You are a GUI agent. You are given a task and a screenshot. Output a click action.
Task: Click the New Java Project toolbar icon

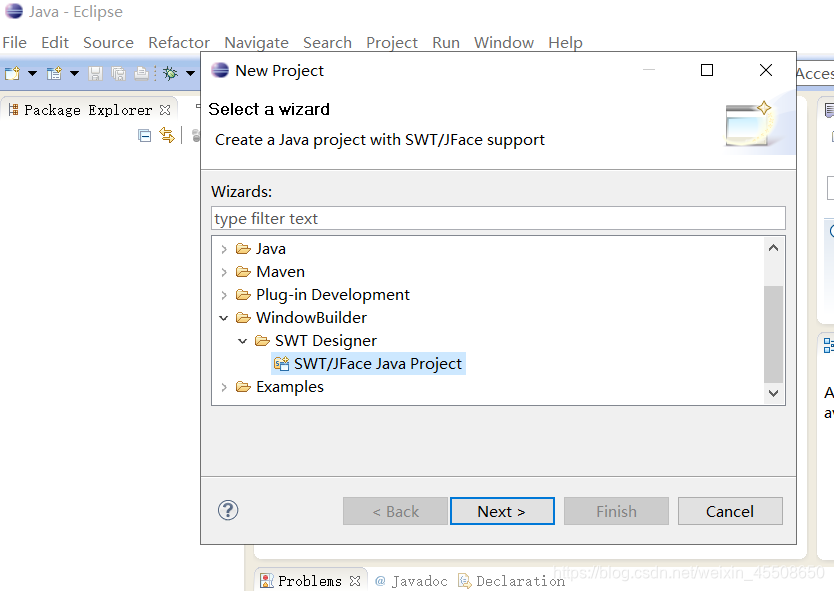click(54, 73)
